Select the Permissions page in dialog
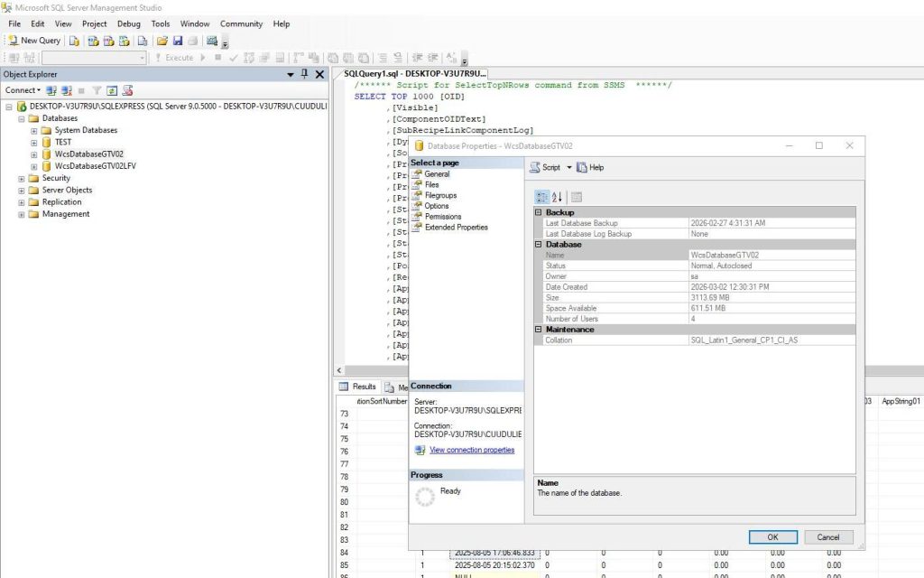 tap(442, 217)
